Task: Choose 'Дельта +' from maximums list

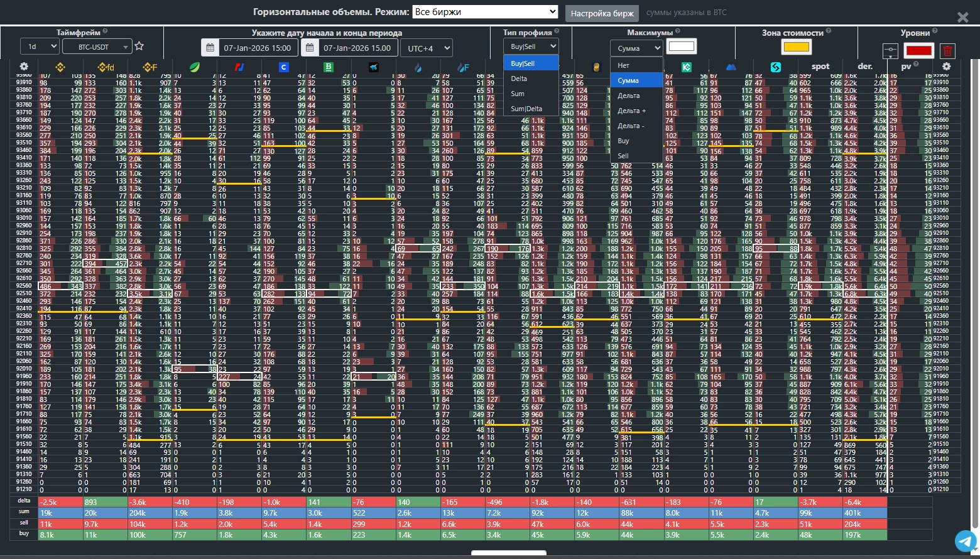Action: point(631,111)
